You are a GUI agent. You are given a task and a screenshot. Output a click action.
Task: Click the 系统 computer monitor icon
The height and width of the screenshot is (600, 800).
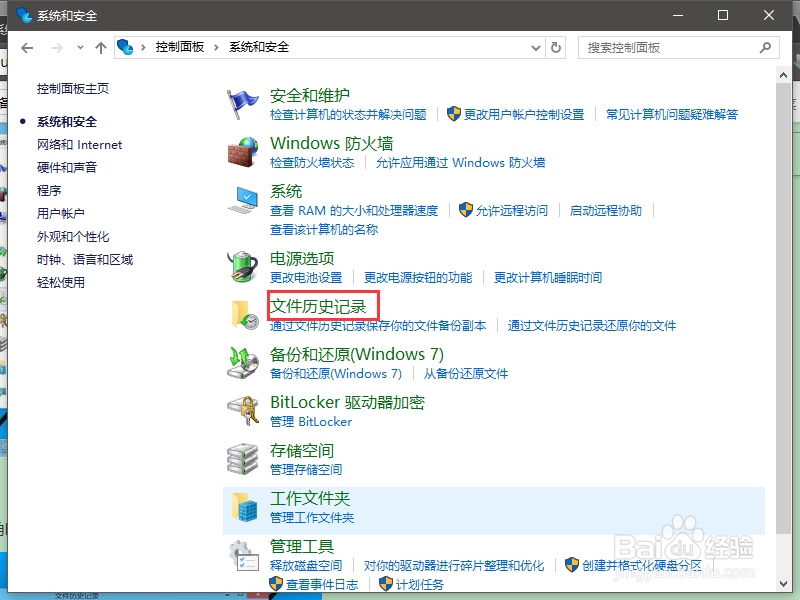243,200
